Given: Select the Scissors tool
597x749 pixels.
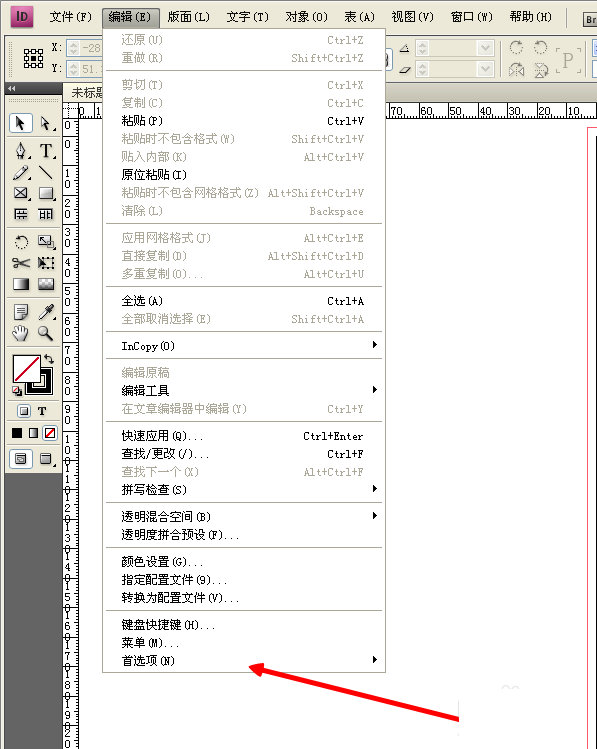Looking at the screenshot, I should point(21,263).
